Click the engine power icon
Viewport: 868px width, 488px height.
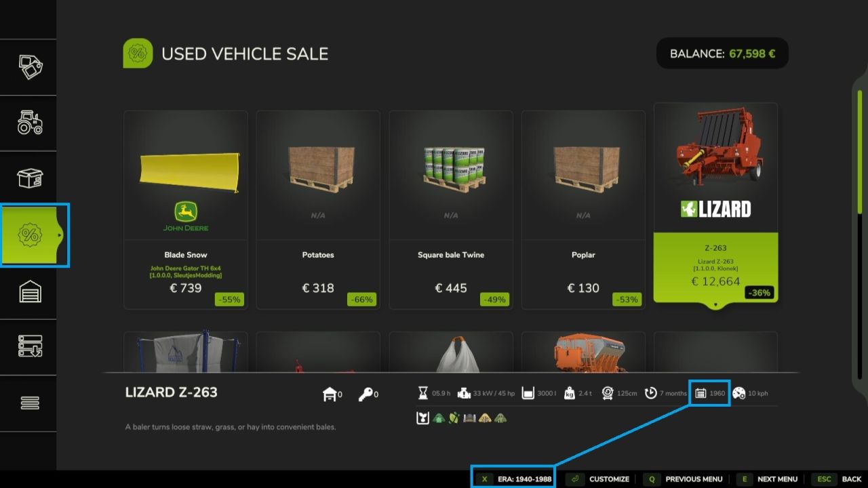point(465,393)
